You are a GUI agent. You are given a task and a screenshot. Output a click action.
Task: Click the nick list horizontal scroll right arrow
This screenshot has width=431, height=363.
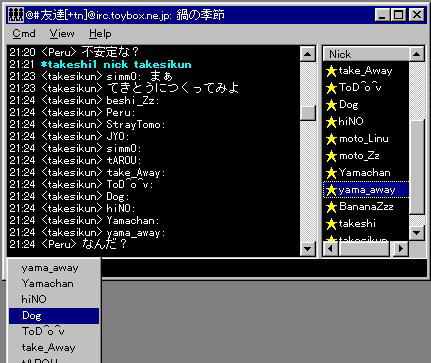(401, 248)
